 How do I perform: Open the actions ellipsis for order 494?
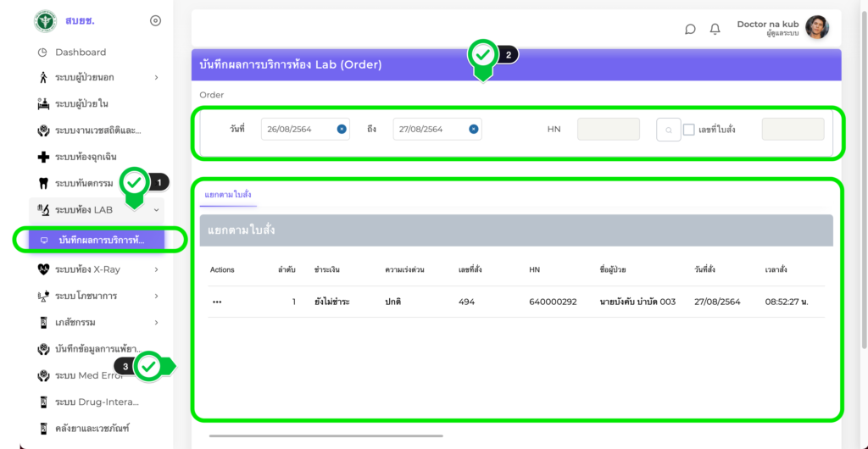[217, 302]
